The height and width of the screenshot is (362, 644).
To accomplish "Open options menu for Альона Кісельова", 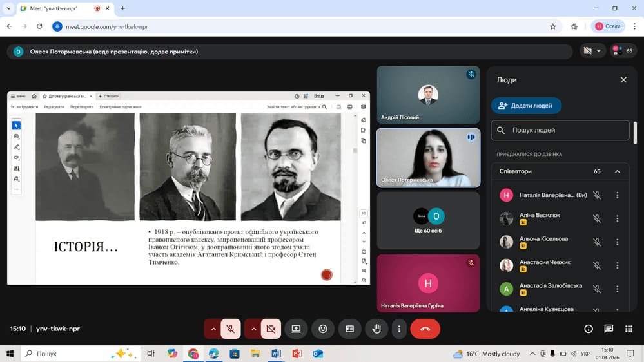I will point(617,242).
